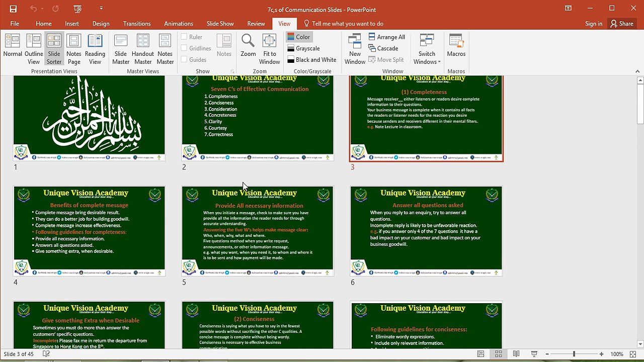Switch to Home tab
This screenshot has width=644, height=362.
44,24
